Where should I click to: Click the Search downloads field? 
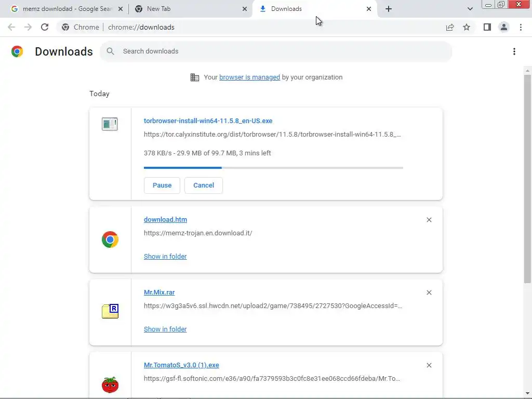[x=281, y=51]
